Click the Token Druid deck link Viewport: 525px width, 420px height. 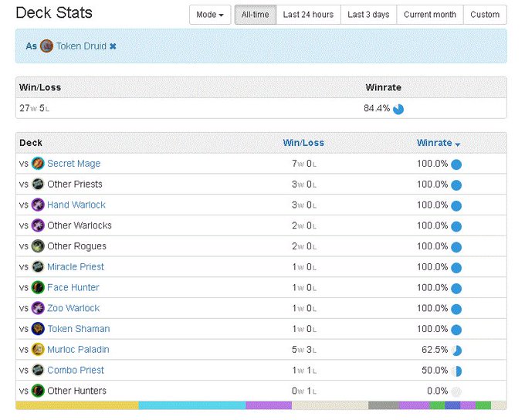pyautogui.click(x=81, y=46)
